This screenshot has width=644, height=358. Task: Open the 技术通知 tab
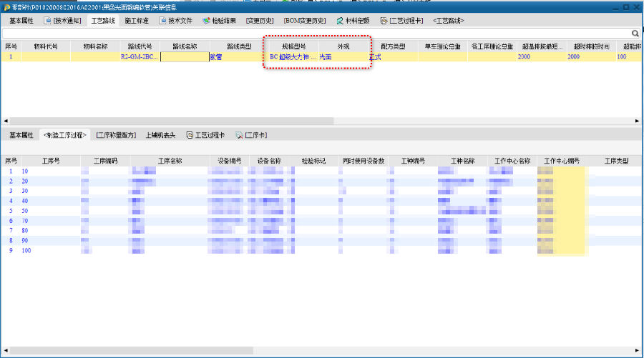pos(63,21)
